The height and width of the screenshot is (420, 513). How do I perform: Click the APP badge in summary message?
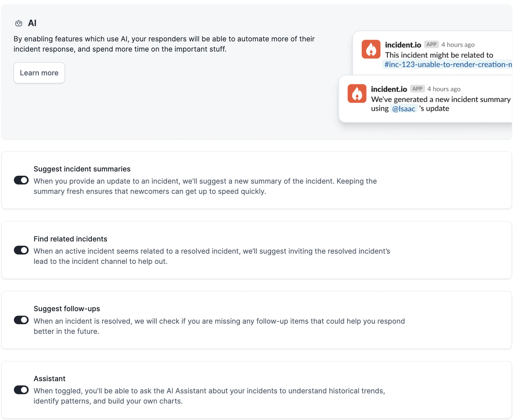pos(417,89)
